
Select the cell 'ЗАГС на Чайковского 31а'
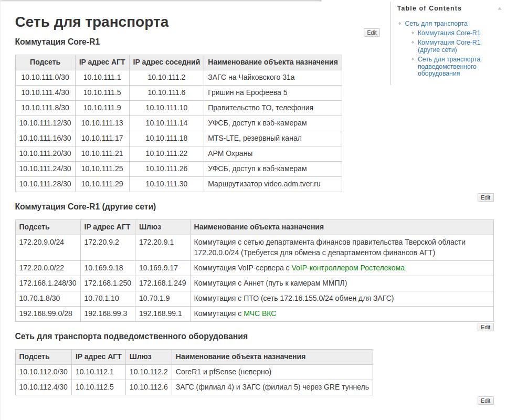click(273, 78)
